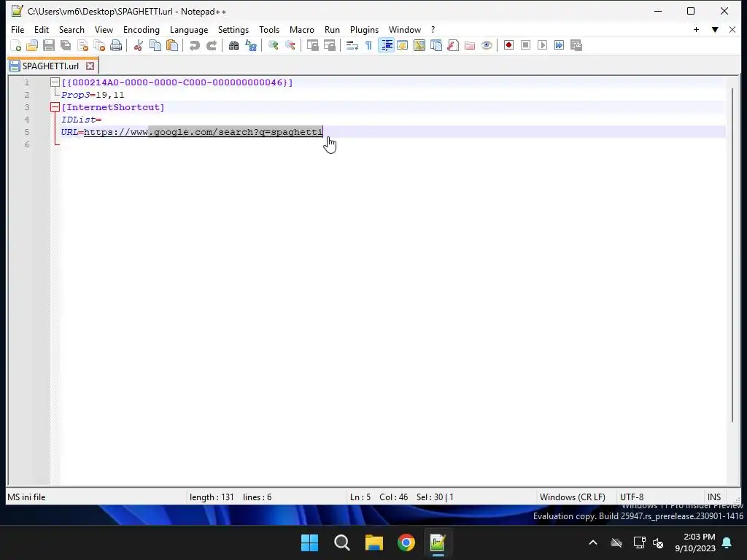This screenshot has width=747, height=560.
Task: Redo the last edit via toolbar
Action: coord(211,45)
